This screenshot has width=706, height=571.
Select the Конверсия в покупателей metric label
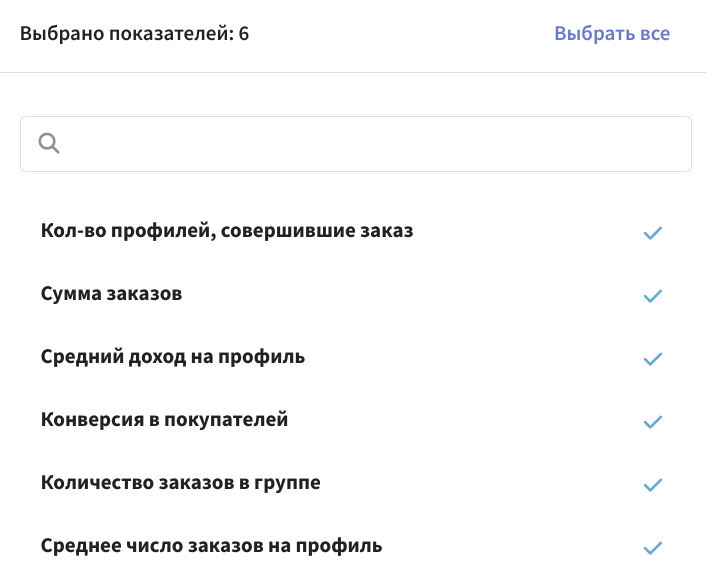click(x=164, y=420)
